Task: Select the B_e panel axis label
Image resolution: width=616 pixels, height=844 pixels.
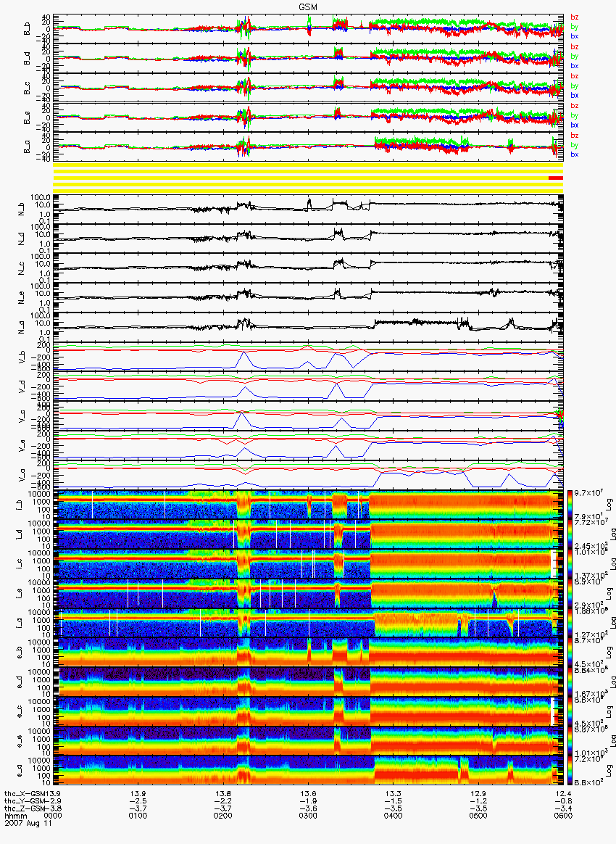Action: click(26, 118)
